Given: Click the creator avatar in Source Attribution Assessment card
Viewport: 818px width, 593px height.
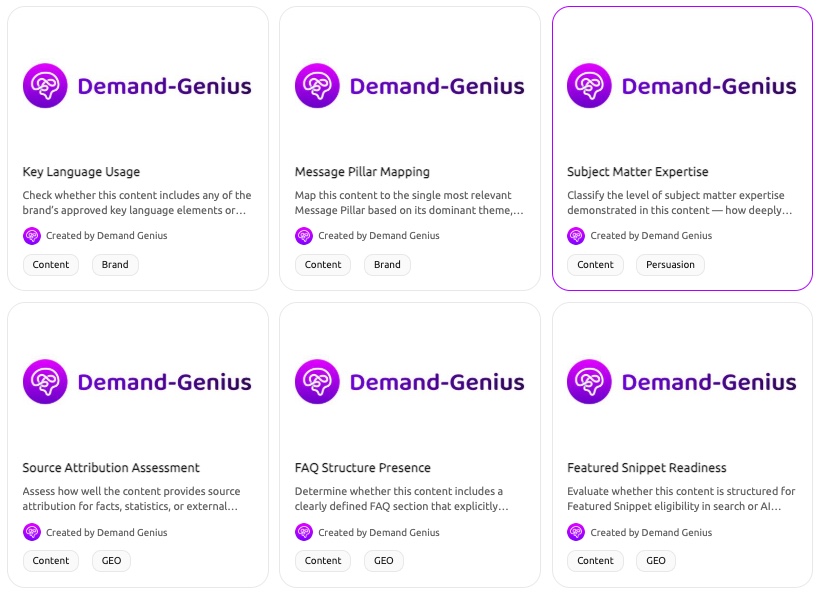Looking at the screenshot, I should coord(32,532).
